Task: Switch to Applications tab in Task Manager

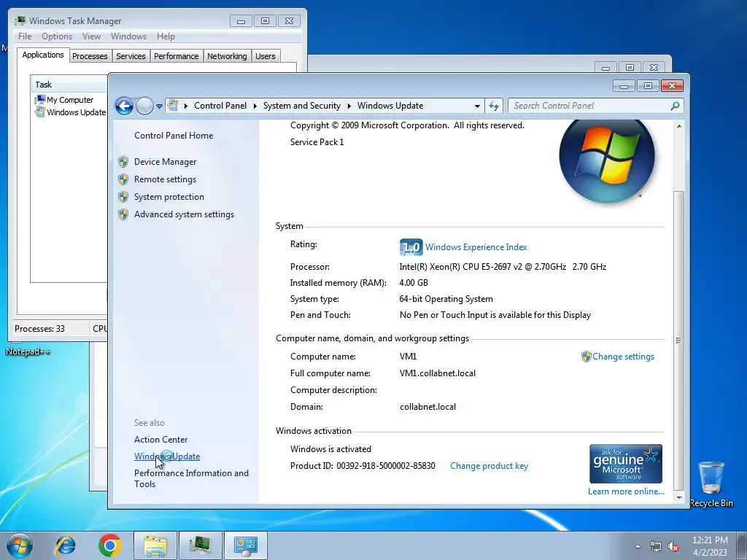Action: (43, 55)
